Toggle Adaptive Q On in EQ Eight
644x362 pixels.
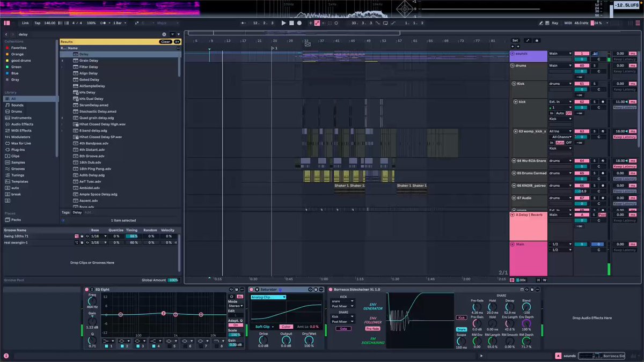click(235, 325)
